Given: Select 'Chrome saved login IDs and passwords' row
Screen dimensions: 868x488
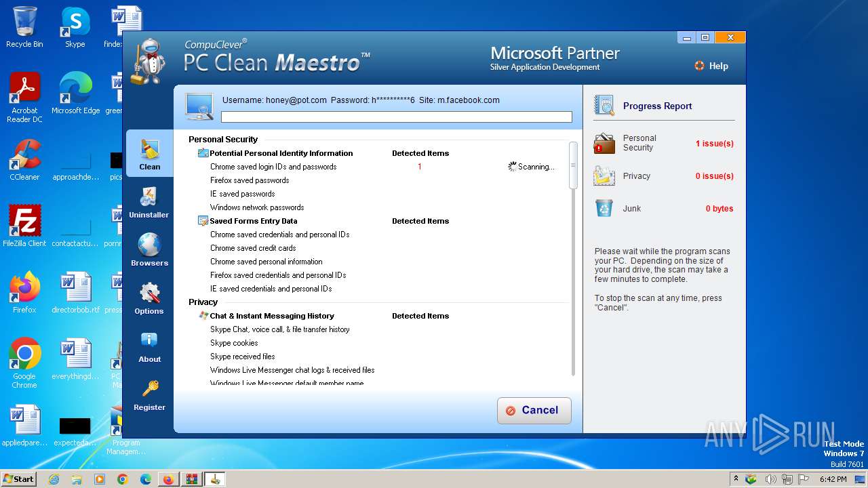Looking at the screenshot, I should click(273, 167).
